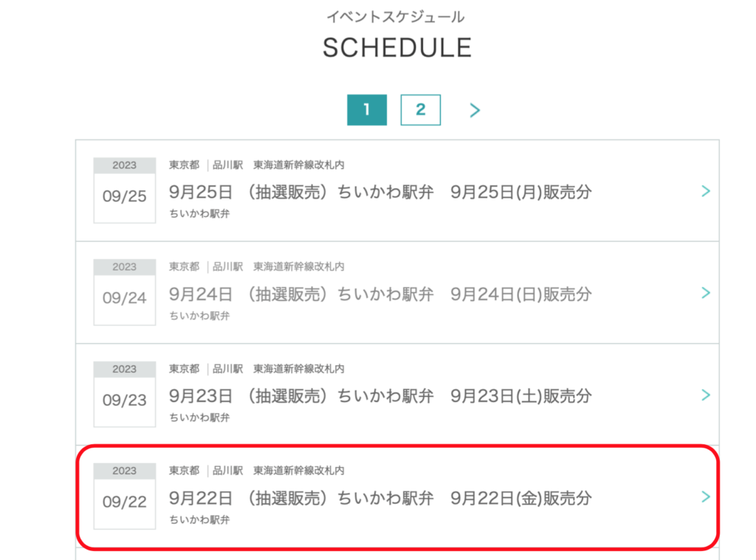The width and height of the screenshot is (756, 560).
Task: Click the next page arrow in pagination
Action: 475,111
